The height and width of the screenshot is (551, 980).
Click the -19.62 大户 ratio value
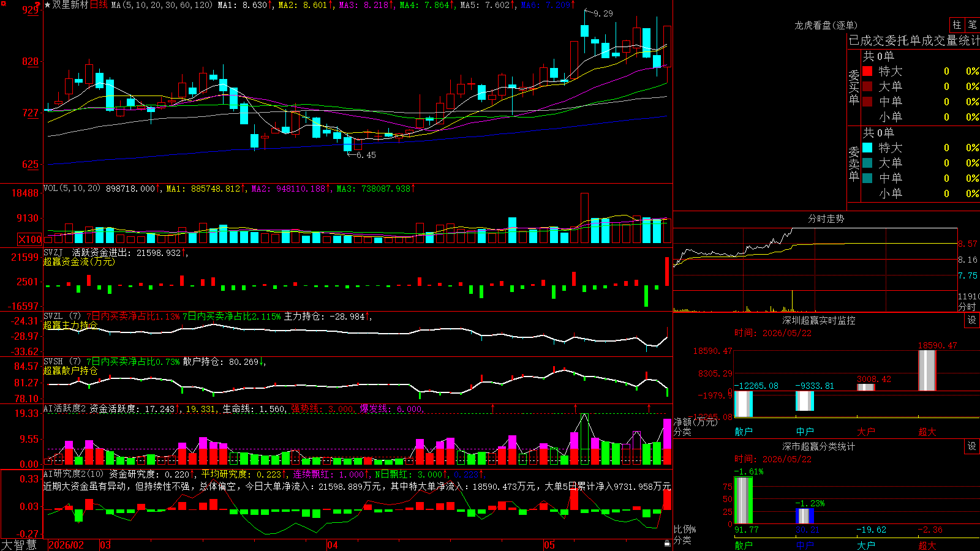[871, 530]
